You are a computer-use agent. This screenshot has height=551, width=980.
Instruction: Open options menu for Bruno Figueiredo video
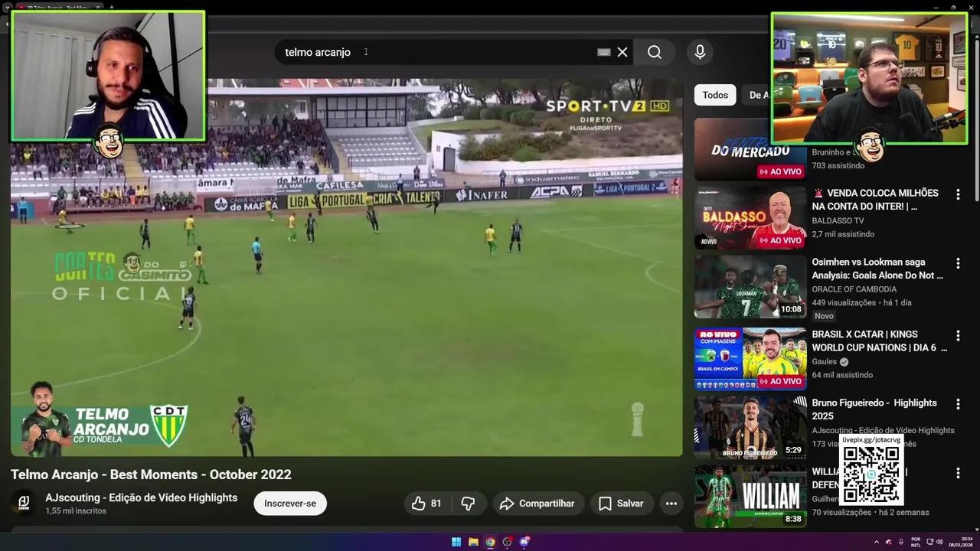(x=957, y=404)
